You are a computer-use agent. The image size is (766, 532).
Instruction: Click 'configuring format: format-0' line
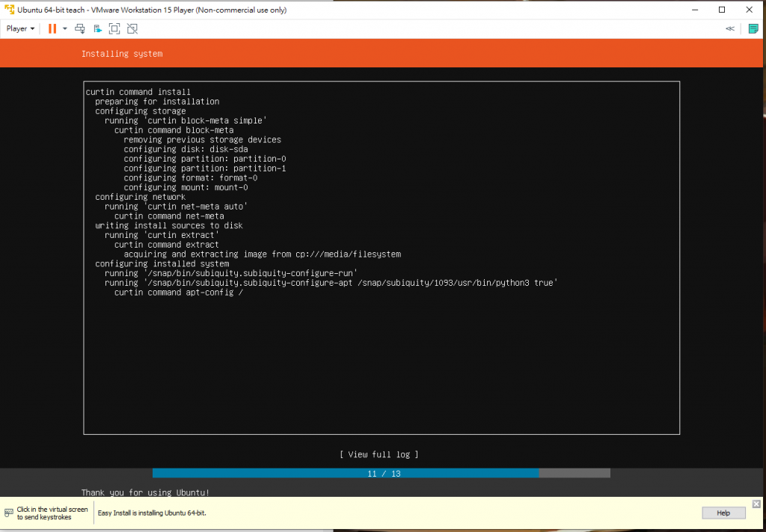click(x=191, y=178)
